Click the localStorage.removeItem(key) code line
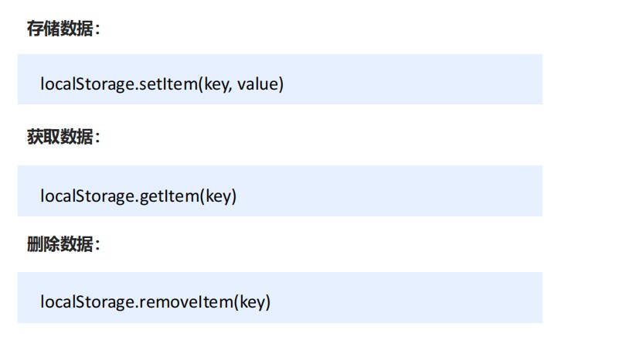This screenshot has height=364, width=626. [155, 301]
